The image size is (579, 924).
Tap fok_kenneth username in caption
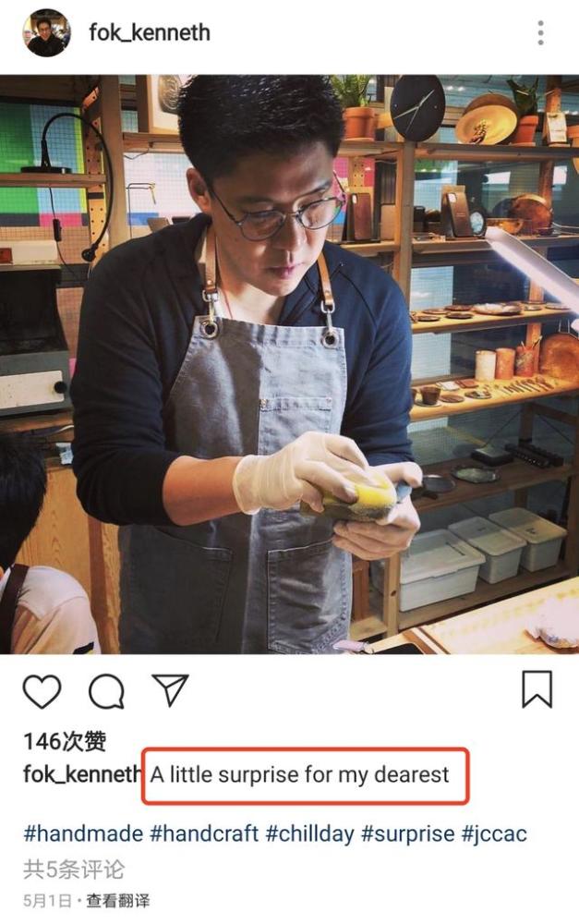[x=81, y=773]
